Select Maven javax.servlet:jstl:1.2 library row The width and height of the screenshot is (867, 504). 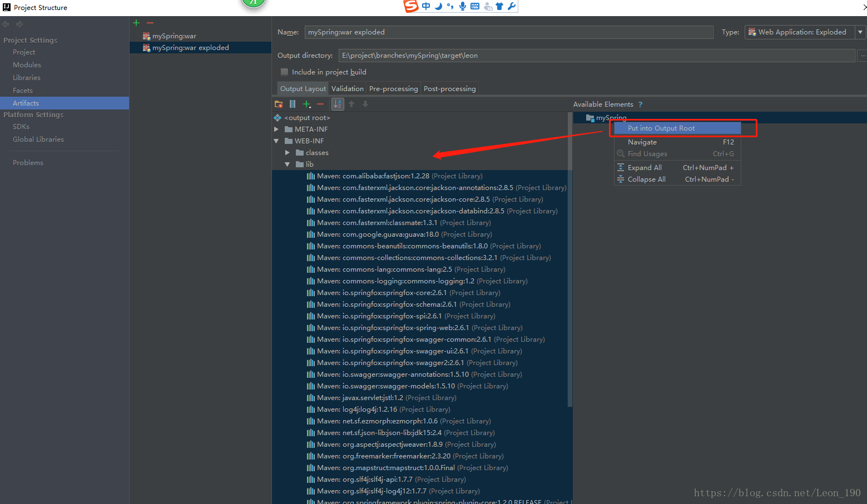point(422,398)
